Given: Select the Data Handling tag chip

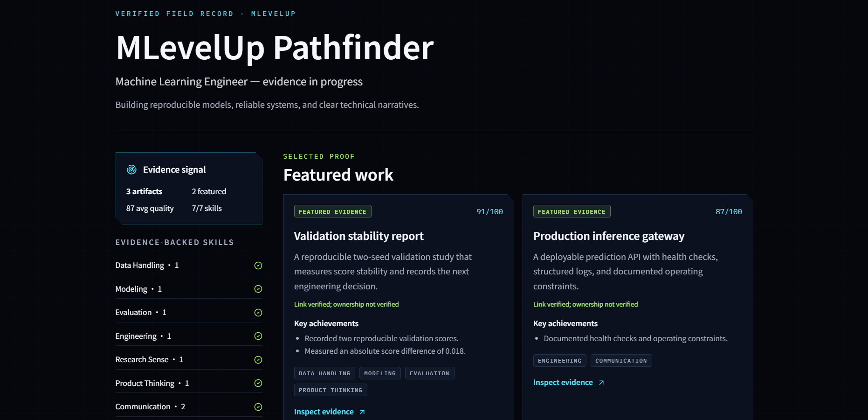Looking at the screenshot, I should pyautogui.click(x=324, y=373).
